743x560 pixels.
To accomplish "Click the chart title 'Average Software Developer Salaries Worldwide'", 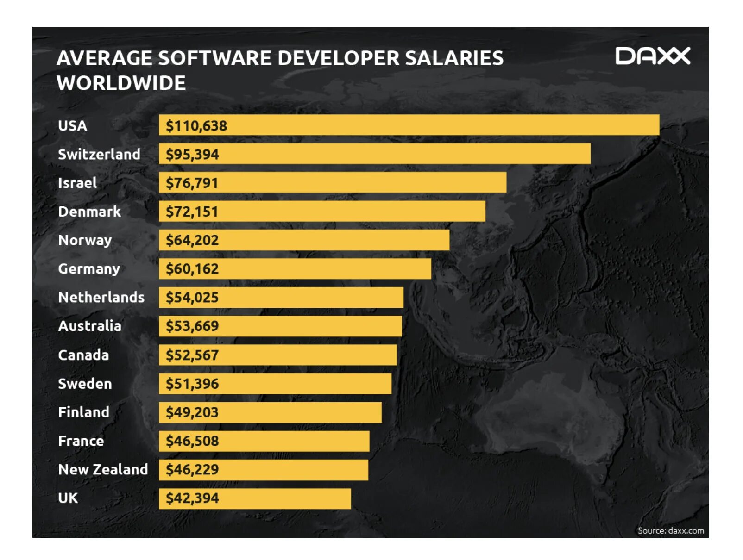I will click(x=280, y=70).
